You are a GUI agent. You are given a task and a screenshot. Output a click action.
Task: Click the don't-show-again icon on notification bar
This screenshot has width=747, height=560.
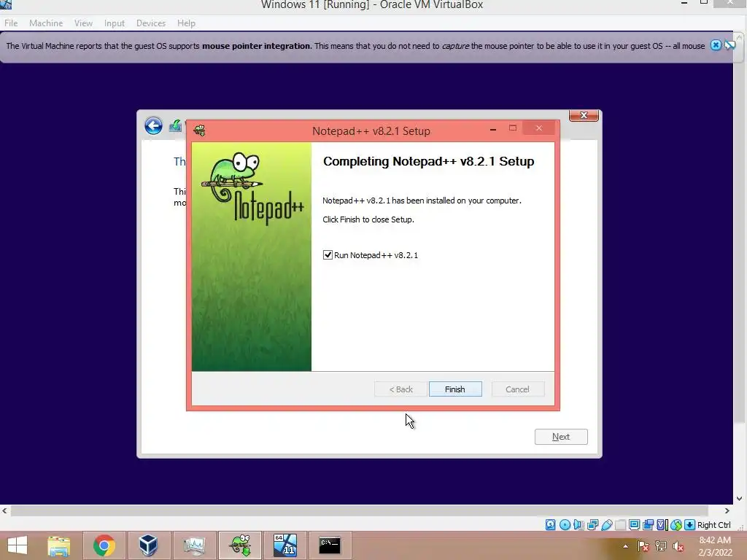click(729, 45)
